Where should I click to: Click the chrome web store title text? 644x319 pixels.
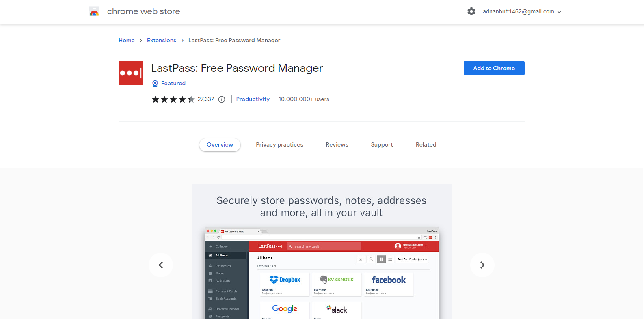(x=144, y=11)
